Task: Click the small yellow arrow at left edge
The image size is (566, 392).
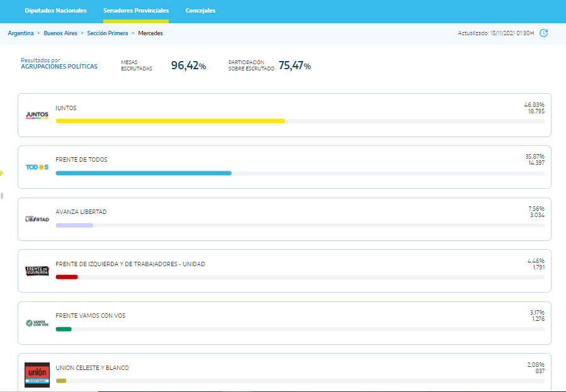Action: click(2, 173)
